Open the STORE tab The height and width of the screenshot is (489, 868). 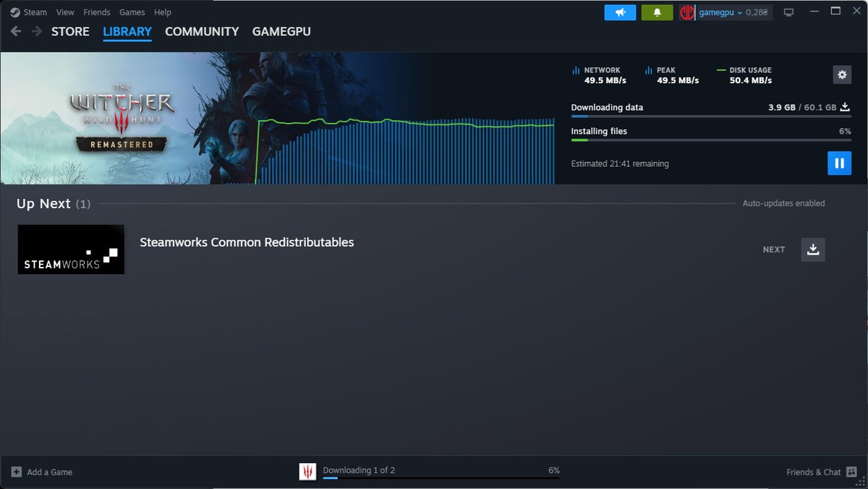[x=70, y=32]
